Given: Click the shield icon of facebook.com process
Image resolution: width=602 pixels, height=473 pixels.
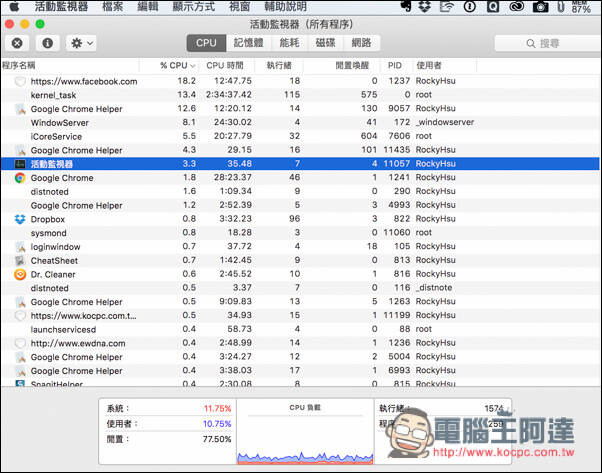Looking at the screenshot, I should (x=20, y=81).
